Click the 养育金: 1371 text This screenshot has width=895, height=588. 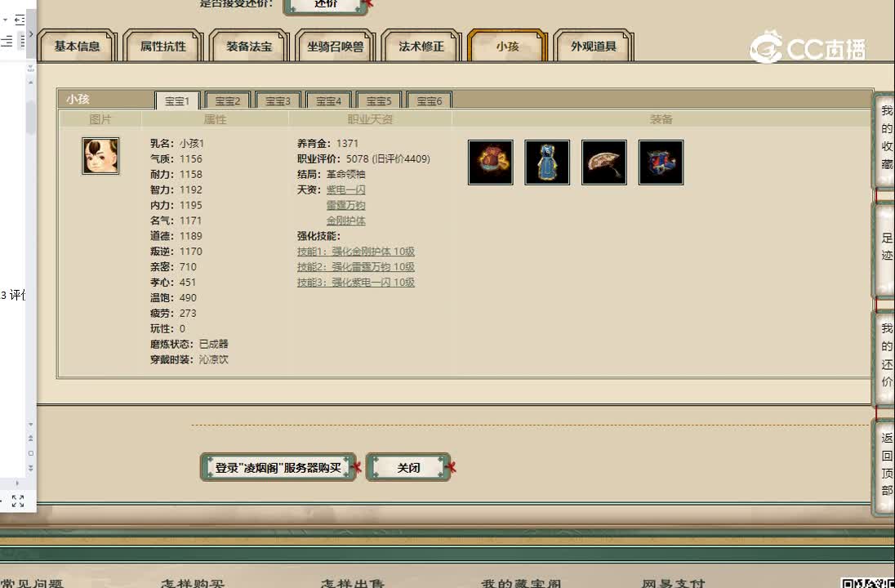327,143
